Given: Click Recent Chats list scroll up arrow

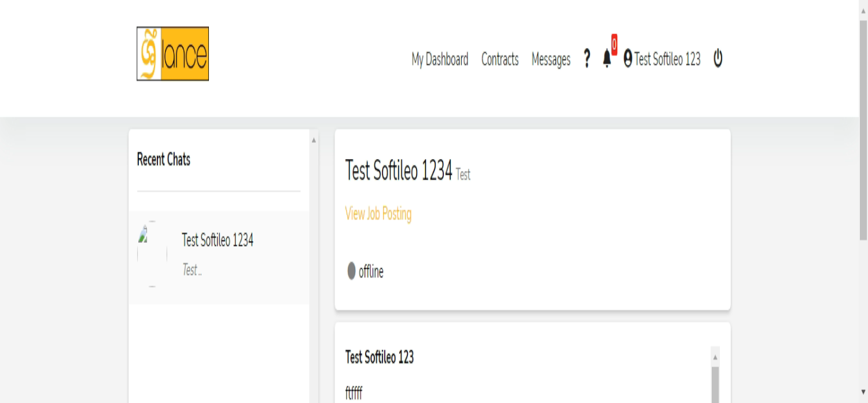Looking at the screenshot, I should click(x=314, y=140).
